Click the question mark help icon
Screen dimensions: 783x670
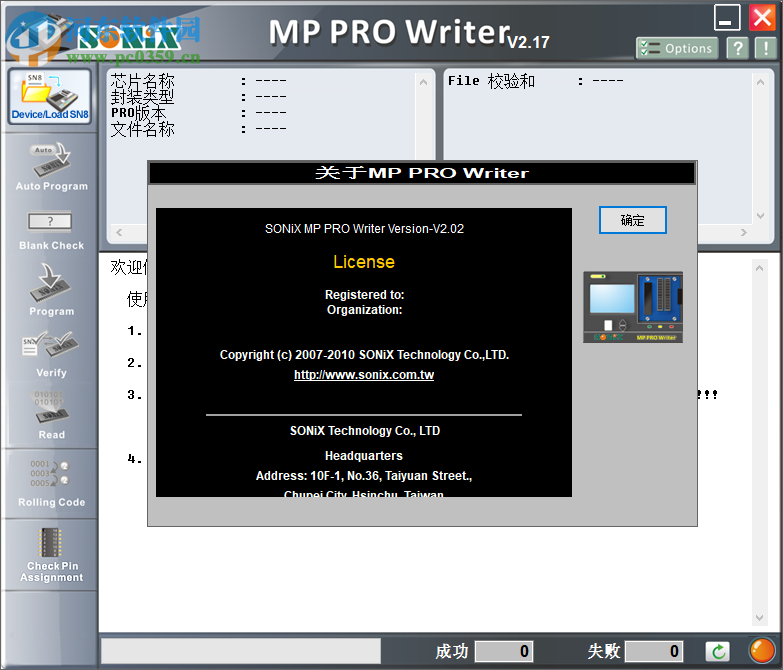coord(738,48)
